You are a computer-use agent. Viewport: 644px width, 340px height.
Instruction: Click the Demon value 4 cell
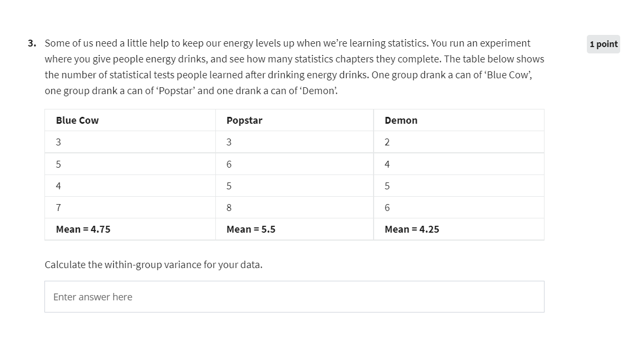(459, 164)
